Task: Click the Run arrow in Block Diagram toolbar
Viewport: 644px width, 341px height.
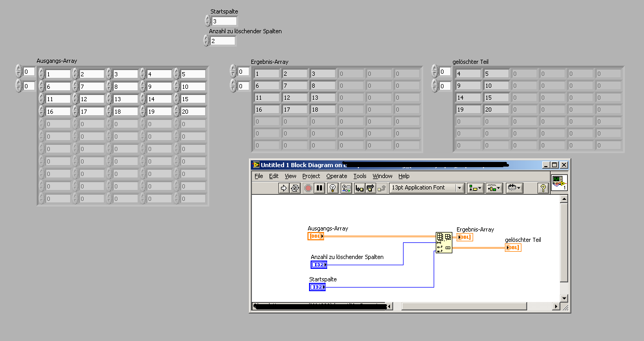Action: 284,188
